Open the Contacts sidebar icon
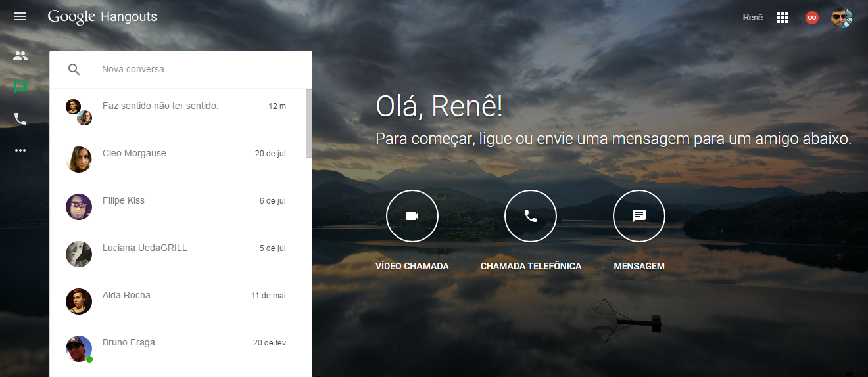This screenshot has height=377, width=868. [x=20, y=56]
